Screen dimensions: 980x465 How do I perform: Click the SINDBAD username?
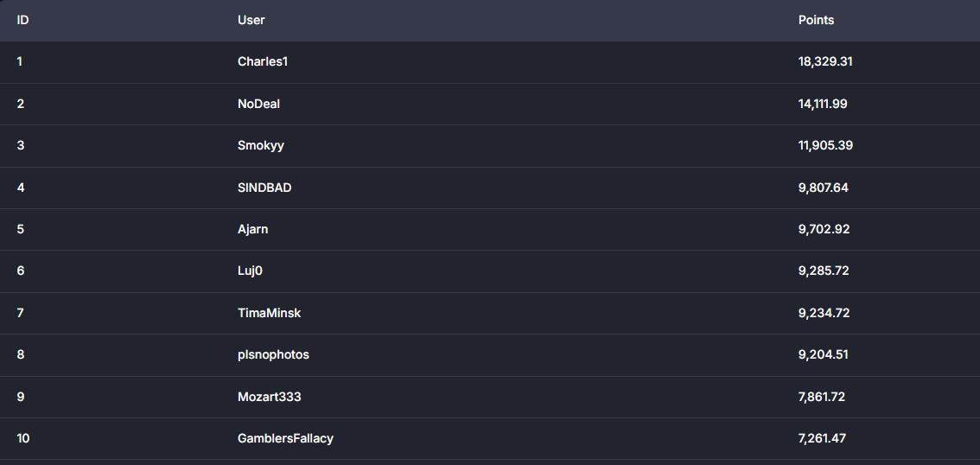tap(264, 188)
